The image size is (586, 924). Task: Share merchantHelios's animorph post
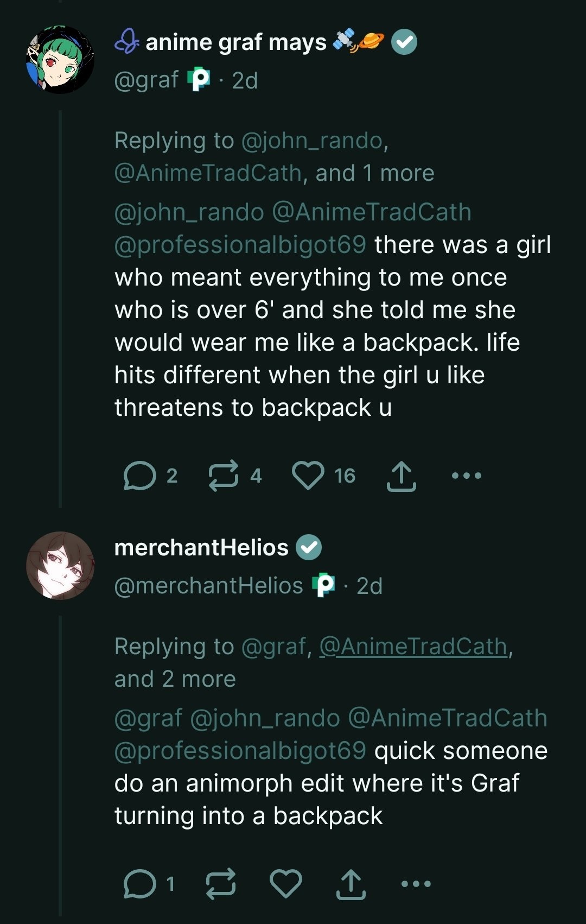pyautogui.click(x=351, y=884)
